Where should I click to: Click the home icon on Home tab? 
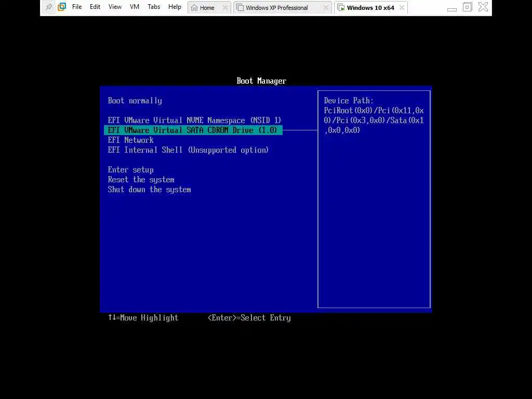194,7
